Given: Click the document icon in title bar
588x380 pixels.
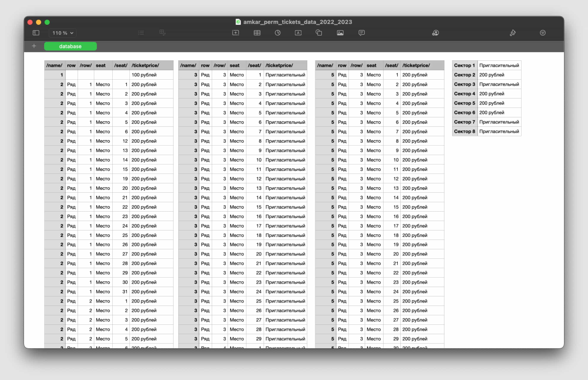Looking at the screenshot, I should tap(238, 22).
